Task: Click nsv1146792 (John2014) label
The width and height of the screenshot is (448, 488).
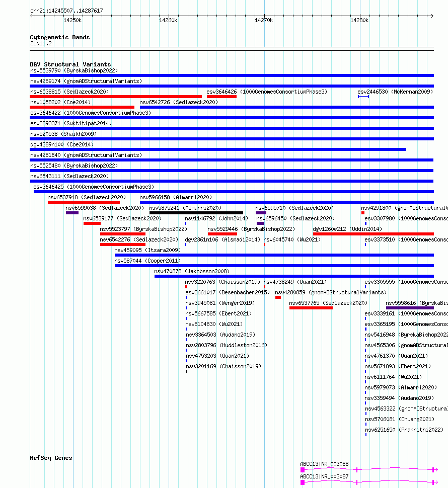Action: pyautogui.click(x=216, y=219)
